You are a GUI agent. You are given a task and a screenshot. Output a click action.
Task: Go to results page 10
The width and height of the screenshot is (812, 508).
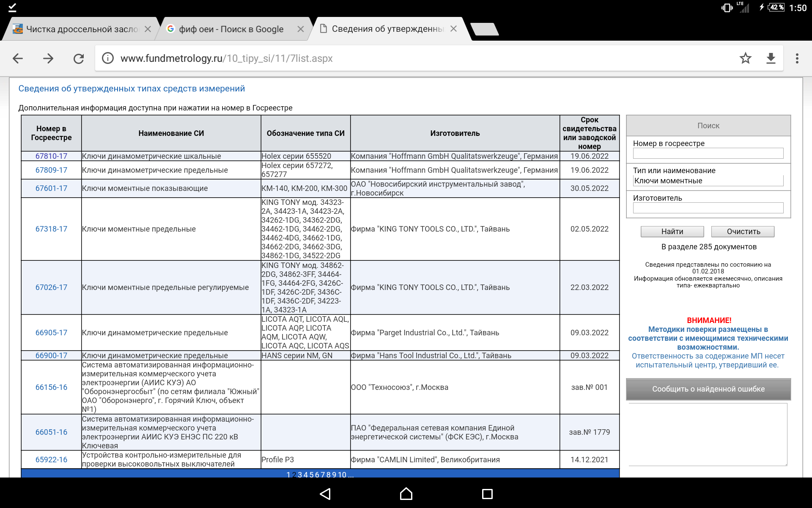[342, 475]
